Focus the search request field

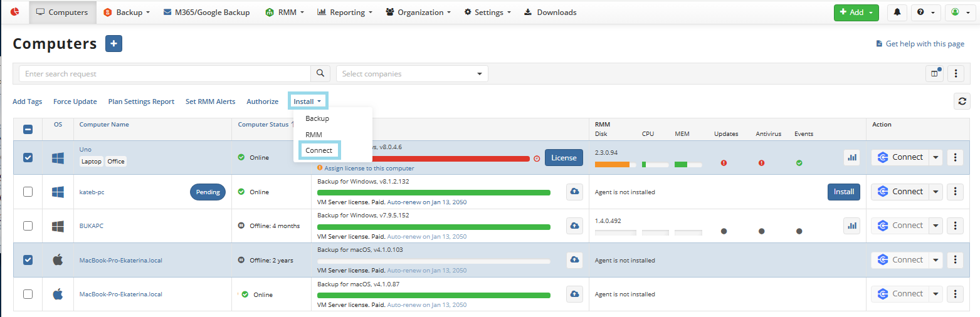165,74
